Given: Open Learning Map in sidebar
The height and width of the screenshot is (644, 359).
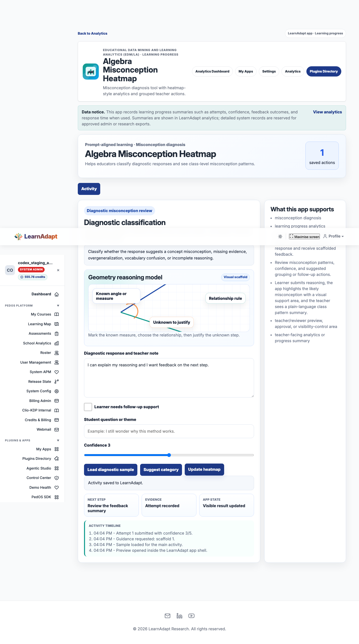Looking at the screenshot, I should tap(39, 324).
